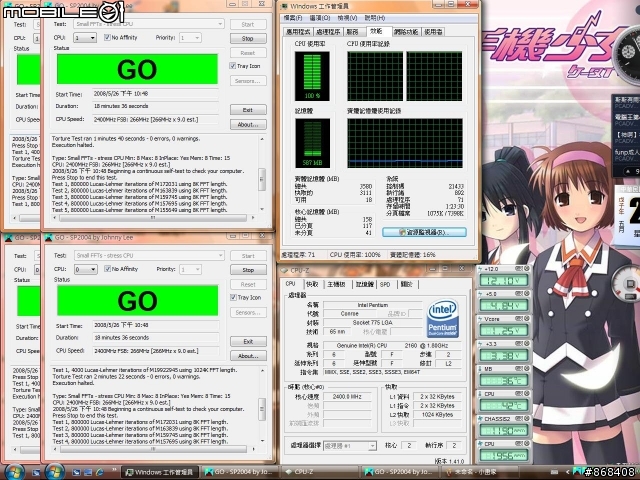The image size is (640, 480).
Task: Click Stop in lower SP2004 window
Action: [x=248, y=270]
